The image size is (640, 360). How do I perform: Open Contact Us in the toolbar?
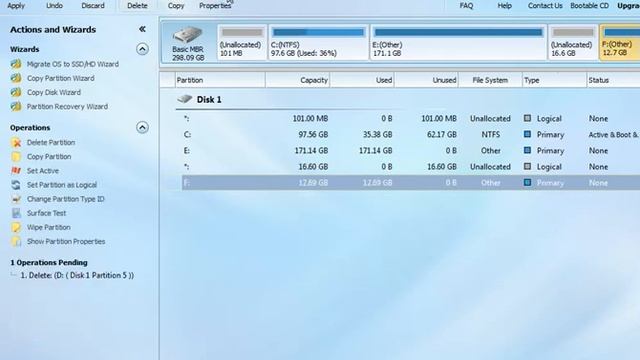click(x=545, y=6)
